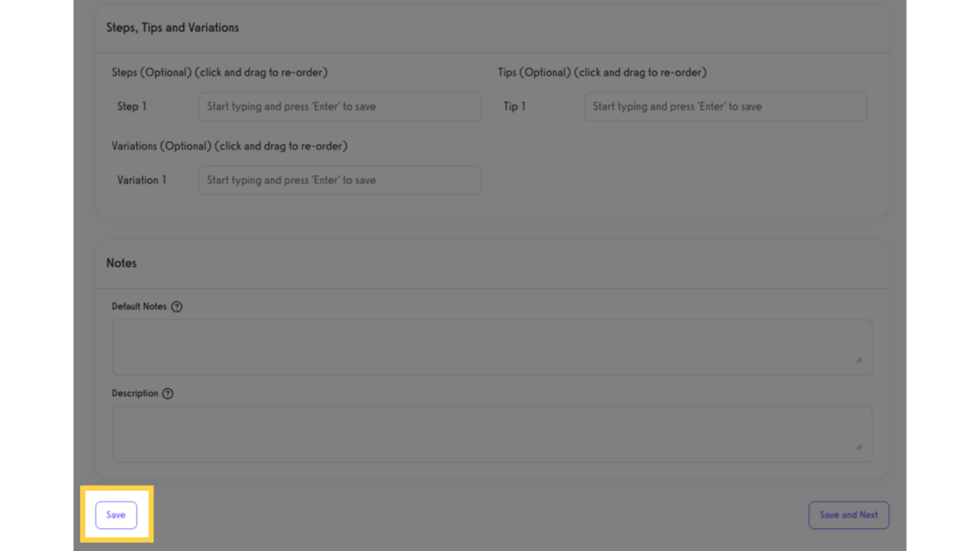The width and height of the screenshot is (980, 551).
Task: Open the Default Notes help icon
Action: [176, 306]
